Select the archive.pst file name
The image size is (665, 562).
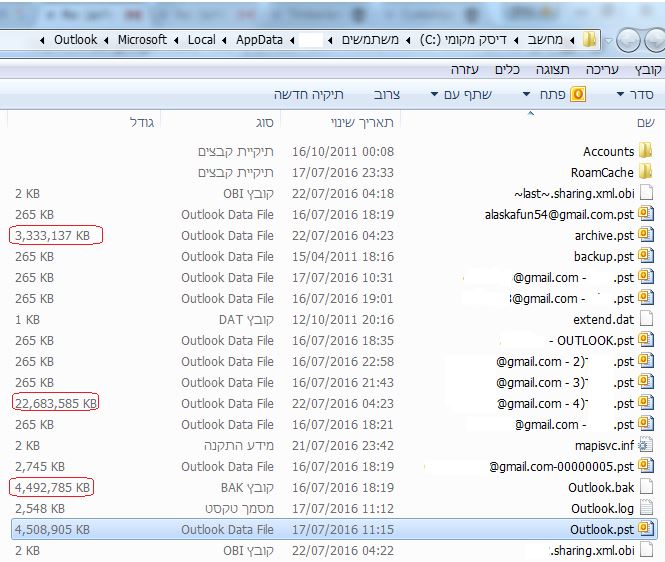(x=604, y=235)
